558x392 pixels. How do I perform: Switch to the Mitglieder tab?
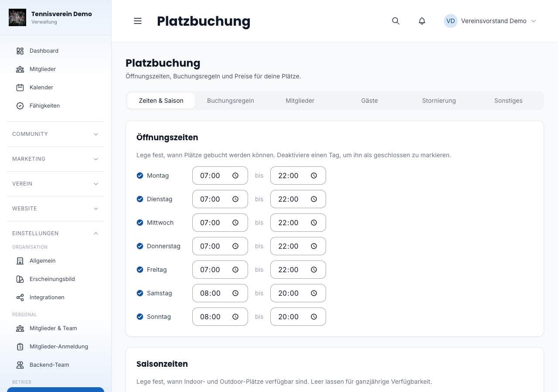tap(300, 101)
